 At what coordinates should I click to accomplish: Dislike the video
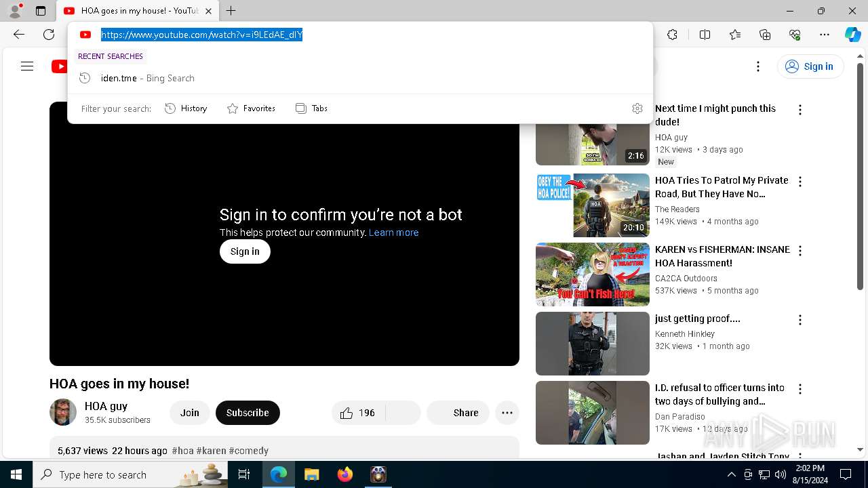coord(403,413)
